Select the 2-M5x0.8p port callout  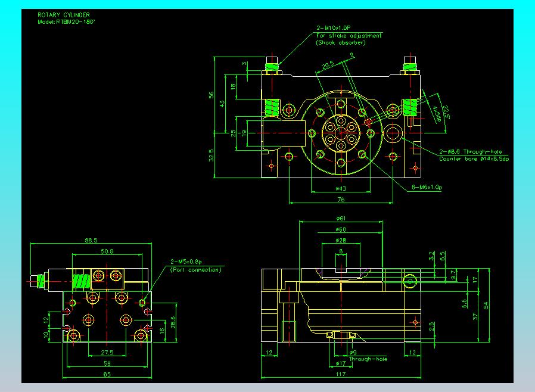click(x=186, y=262)
